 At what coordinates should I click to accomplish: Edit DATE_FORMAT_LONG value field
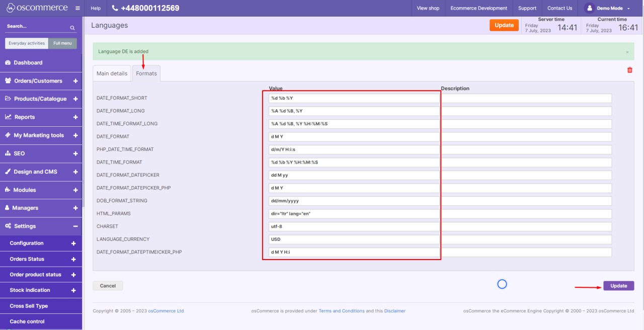(354, 111)
